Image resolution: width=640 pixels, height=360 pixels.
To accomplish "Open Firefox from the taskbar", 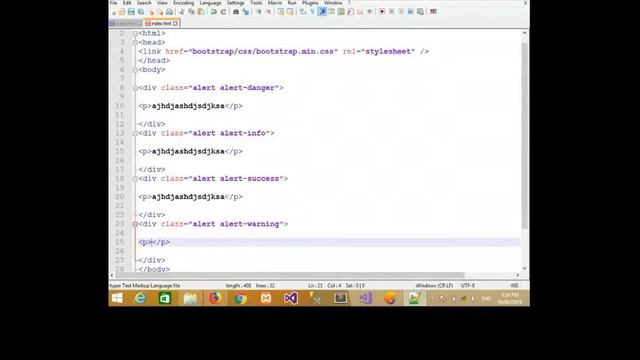I will click(215, 298).
